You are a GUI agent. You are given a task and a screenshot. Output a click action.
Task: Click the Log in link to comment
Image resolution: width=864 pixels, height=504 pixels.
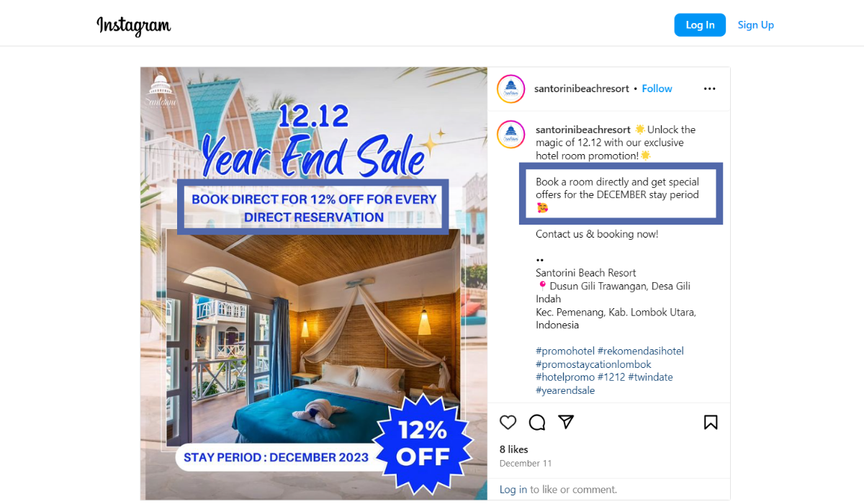click(513, 490)
